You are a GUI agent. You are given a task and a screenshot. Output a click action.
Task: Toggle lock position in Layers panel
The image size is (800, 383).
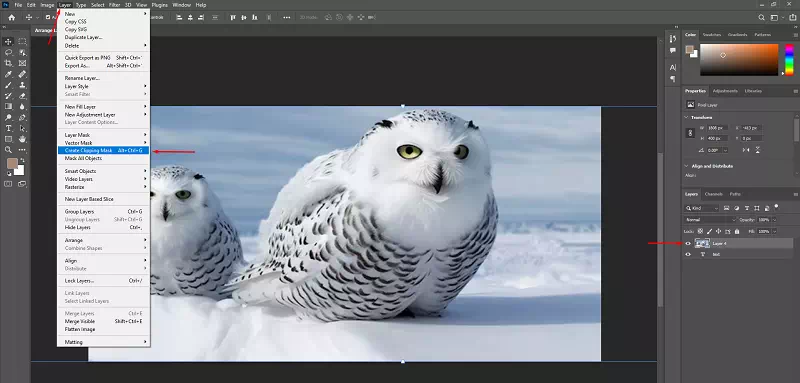(718, 232)
